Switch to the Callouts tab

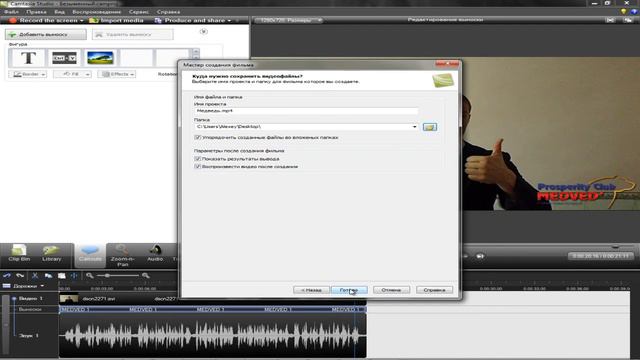point(90,255)
